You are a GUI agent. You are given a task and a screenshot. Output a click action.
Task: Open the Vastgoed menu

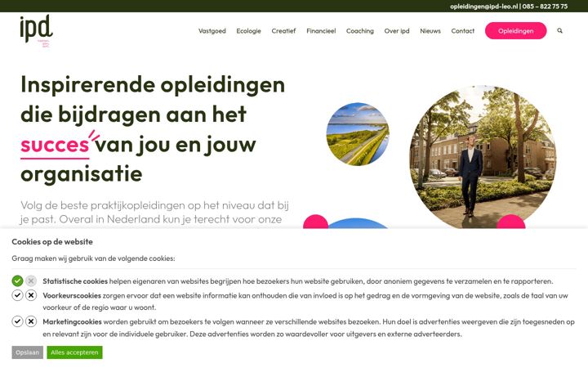(212, 31)
